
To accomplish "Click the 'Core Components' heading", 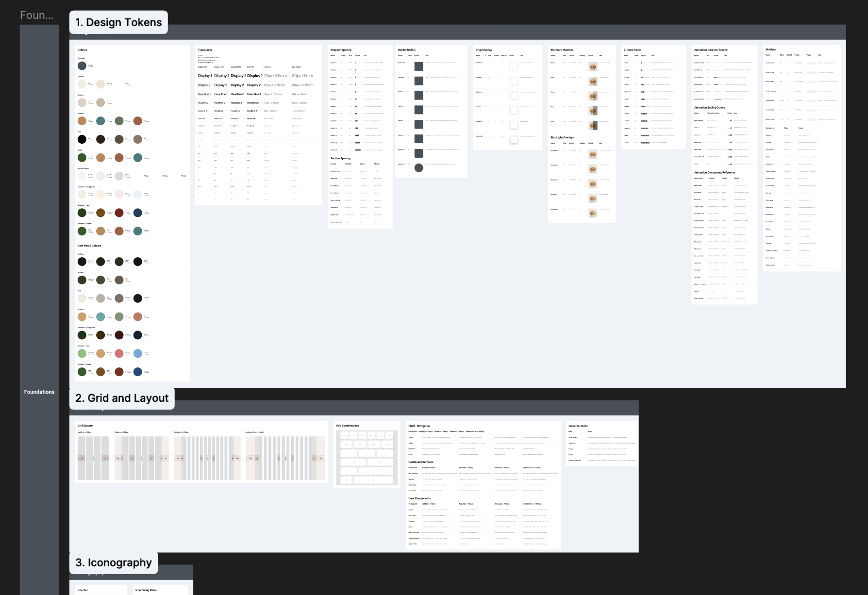I will [419, 498].
